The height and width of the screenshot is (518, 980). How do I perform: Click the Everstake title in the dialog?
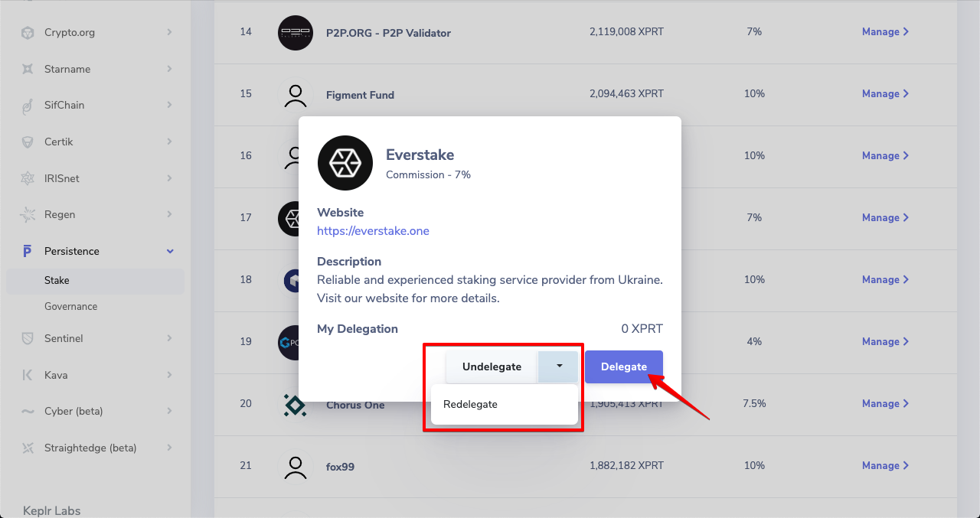[x=420, y=155]
